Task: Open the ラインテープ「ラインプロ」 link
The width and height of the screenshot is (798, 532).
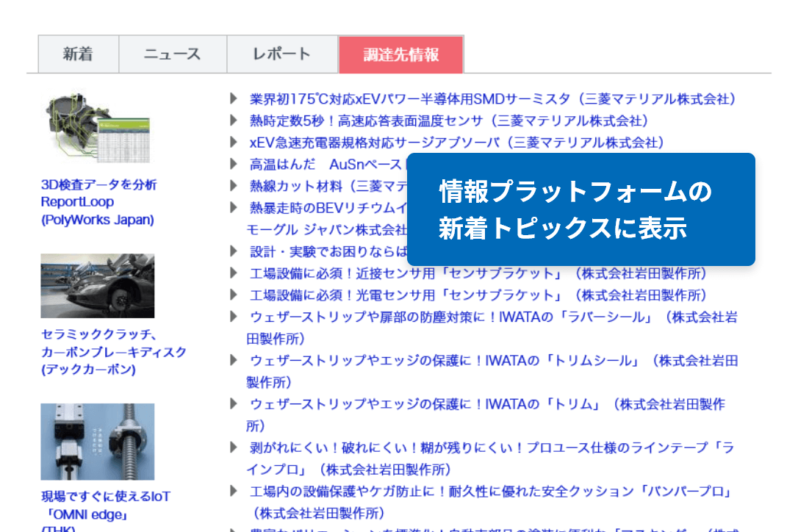Action: [x=491, y=459]
